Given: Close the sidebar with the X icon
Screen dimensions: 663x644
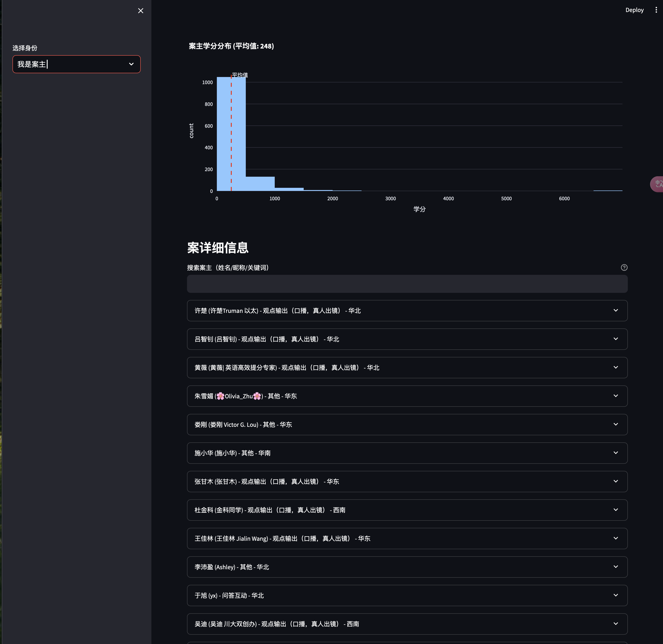Looking at the screenshot, I should click(x=141, y=11).
